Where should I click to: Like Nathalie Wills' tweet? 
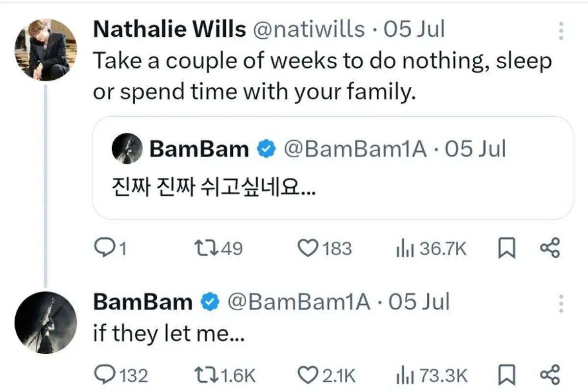(x=308, y=248)
